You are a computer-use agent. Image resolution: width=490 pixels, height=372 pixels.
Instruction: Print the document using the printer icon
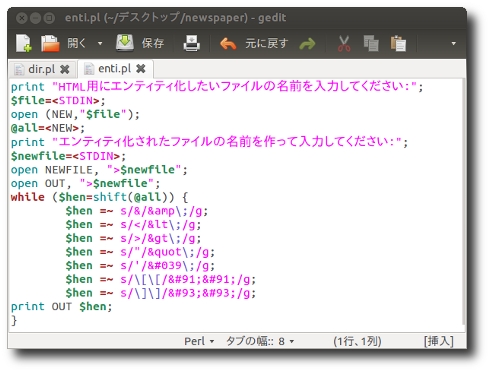[192, 43]
